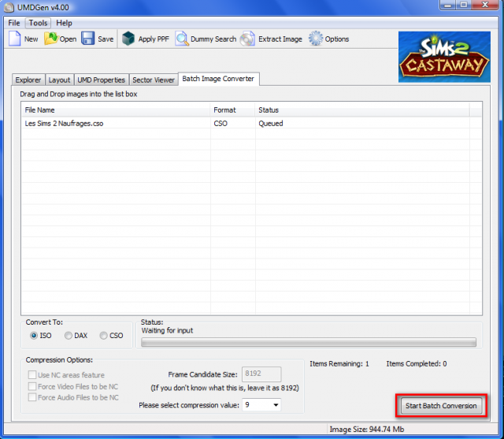Screen dimensions: 504x439
Task: Open the Help menu
Action: pos(64,23)
